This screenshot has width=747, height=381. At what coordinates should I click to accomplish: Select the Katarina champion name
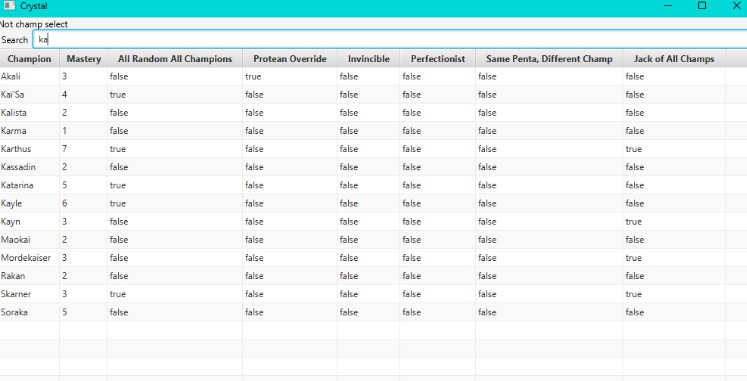coord(17,185)
